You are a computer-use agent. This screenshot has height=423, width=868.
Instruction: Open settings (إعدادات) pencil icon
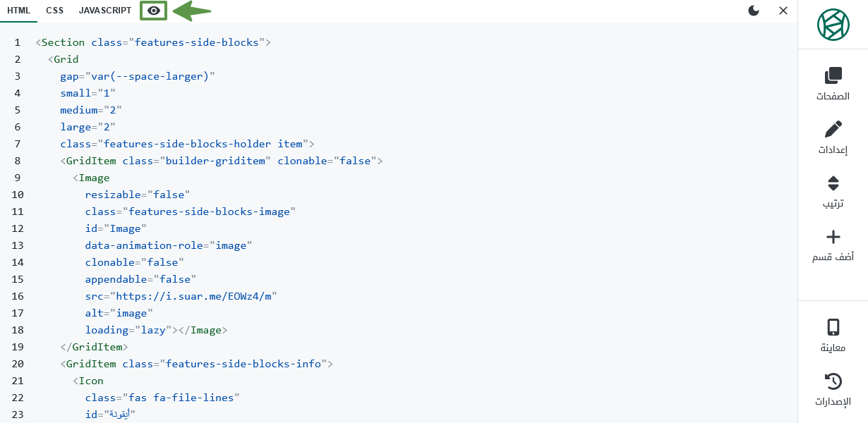pos(833,129)
